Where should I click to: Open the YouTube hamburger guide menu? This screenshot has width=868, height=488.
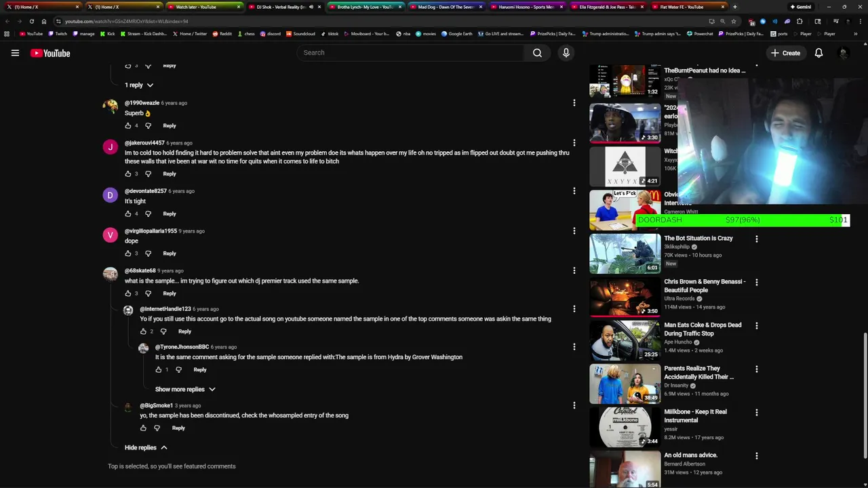(15, 53)
